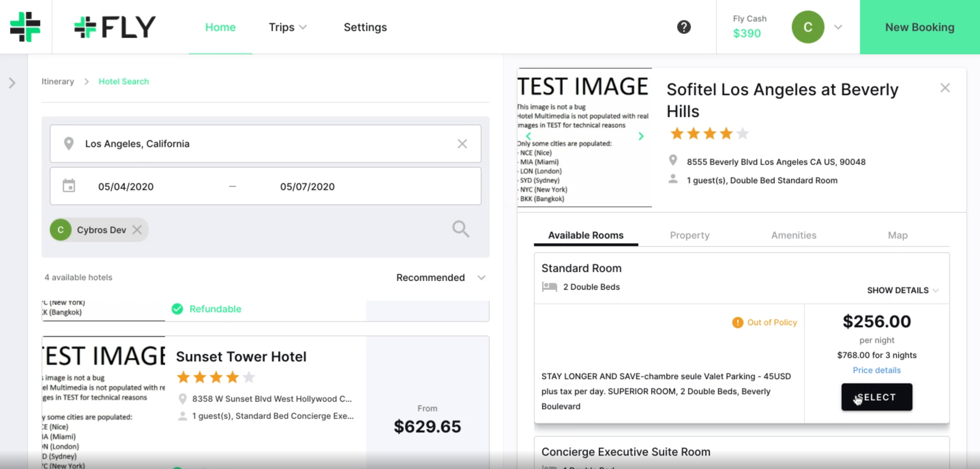Run the hotel search magnifier icon

[x=461, y=229]
